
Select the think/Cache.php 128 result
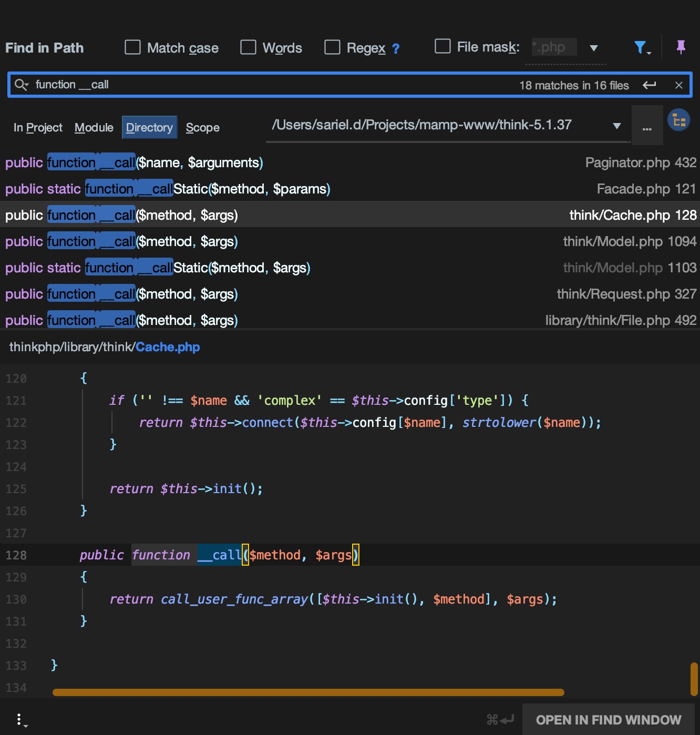(x=350, y=215)
